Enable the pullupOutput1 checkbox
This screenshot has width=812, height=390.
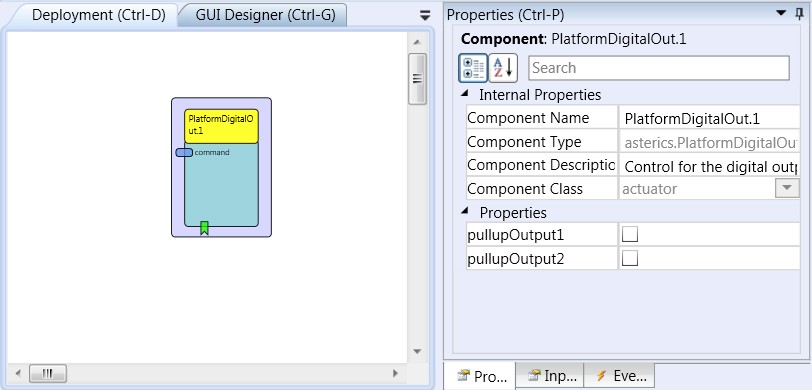tap(630, 235)
